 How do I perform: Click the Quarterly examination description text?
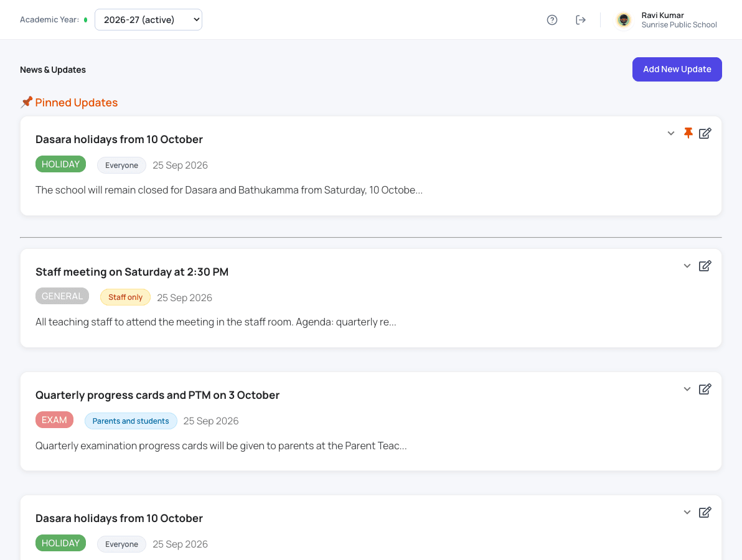(221, 446)
